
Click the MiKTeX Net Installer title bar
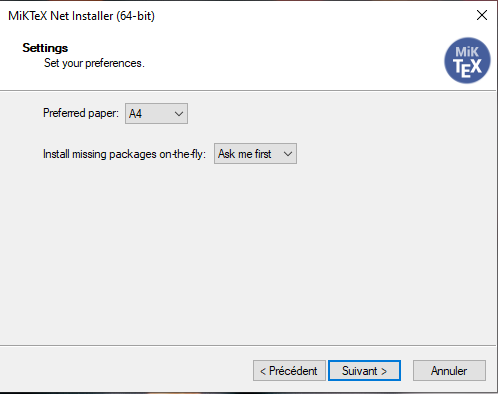(233, 16)
